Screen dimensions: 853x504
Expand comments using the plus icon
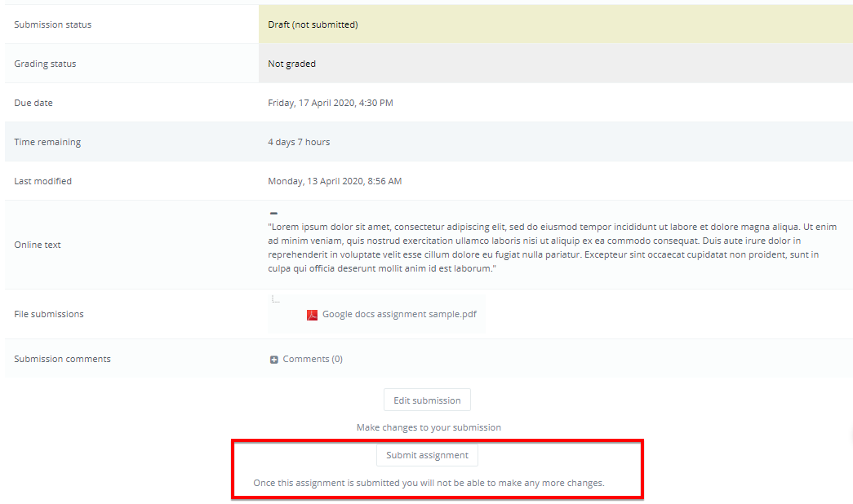pos(274,360)
